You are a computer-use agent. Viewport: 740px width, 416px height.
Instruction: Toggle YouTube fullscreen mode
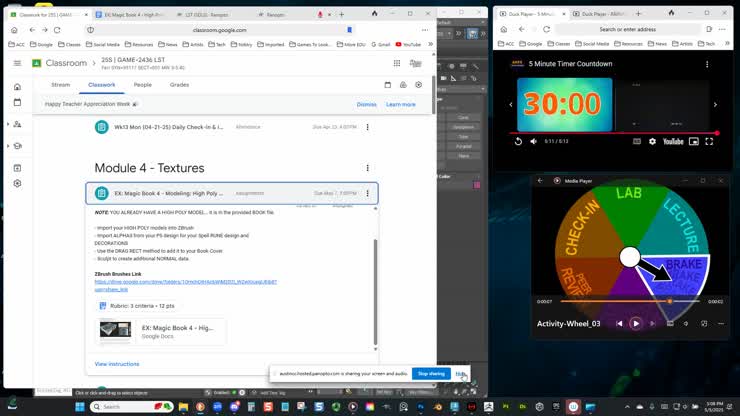point(710,141)
